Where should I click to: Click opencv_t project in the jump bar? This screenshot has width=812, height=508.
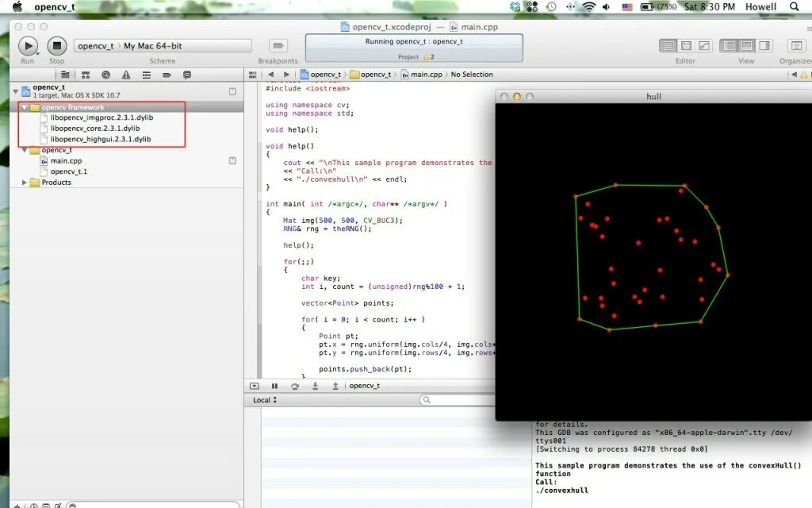(x=320, y=75)
